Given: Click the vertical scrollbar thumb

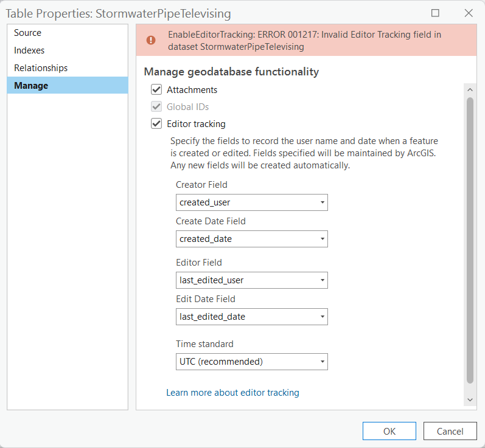Looking at the screenshot, I should pos(470,240).
